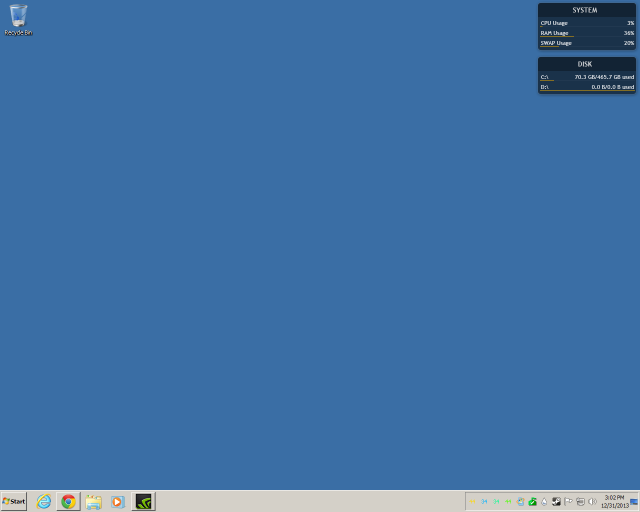Click the D:\ drive entry in Disk widget
This screenshot has height=512, width=640.
pos(586,87)
